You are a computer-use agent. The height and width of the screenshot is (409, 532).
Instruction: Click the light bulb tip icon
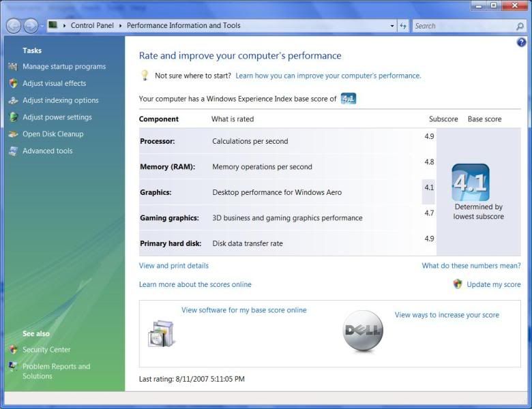pyautogui.click(x=145, y=75)
